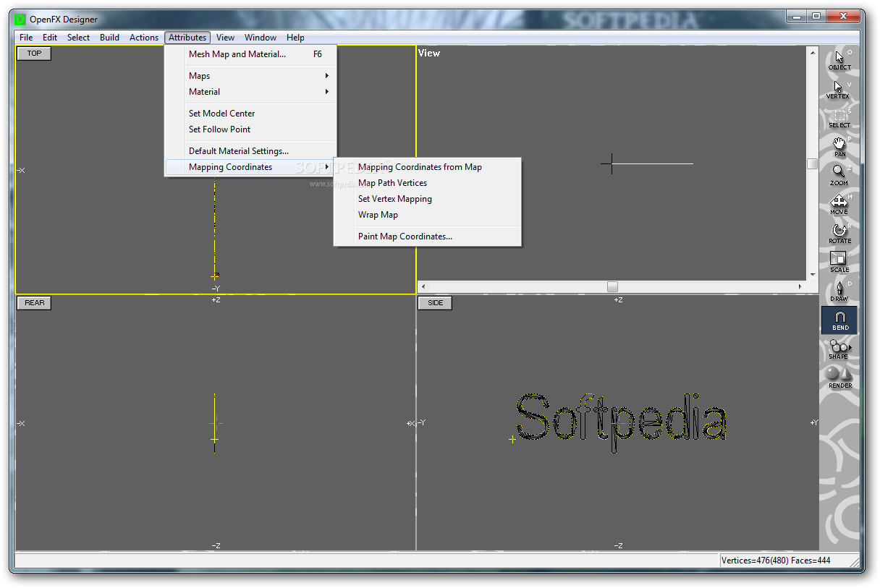Open the Edit menu

(49, 38)
